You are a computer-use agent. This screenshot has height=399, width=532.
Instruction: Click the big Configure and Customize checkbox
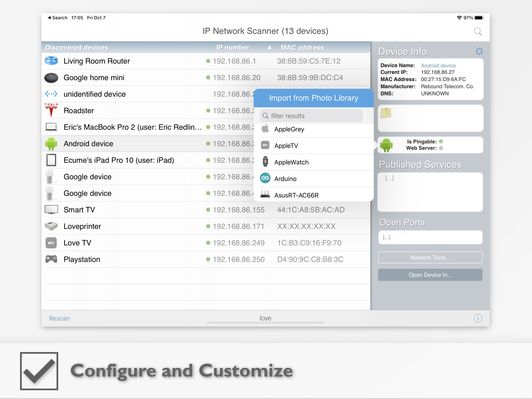[39, 371]
